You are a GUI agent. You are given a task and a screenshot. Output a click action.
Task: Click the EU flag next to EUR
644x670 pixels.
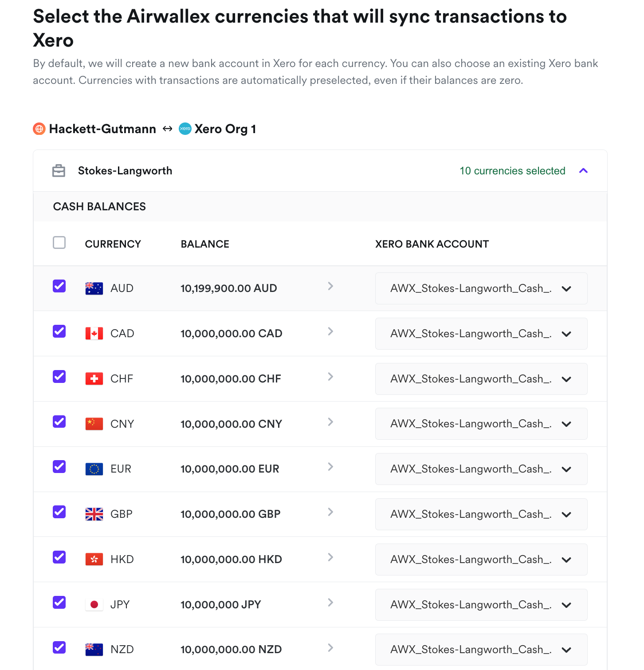pos(94,469)
